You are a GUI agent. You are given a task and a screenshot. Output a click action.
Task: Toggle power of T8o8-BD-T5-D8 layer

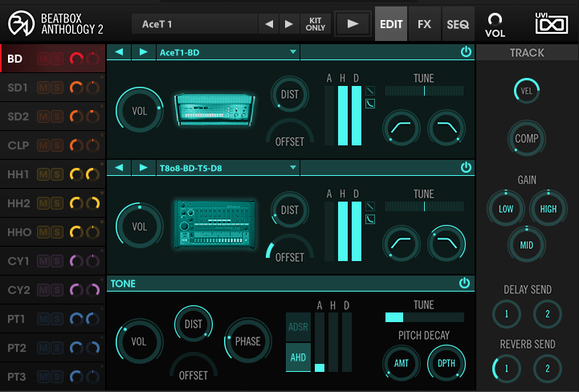(466, 167)
